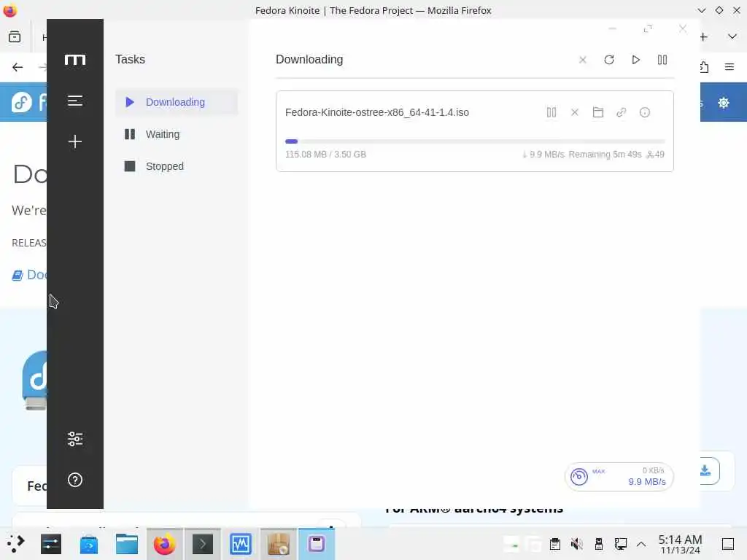747x560 pixels.
Task: Open the speedometer limit widget
Action: (x=578, y=476)
